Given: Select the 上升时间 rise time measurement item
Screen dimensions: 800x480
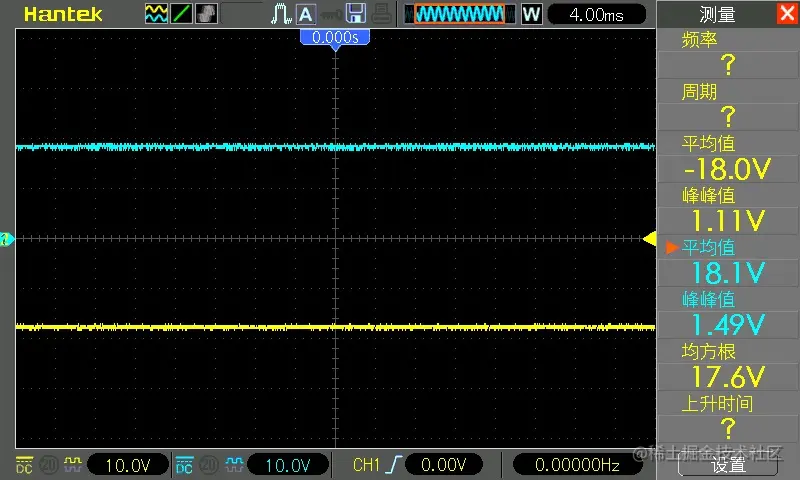Looking at the screenshot, I should click(x=728, y=417).
